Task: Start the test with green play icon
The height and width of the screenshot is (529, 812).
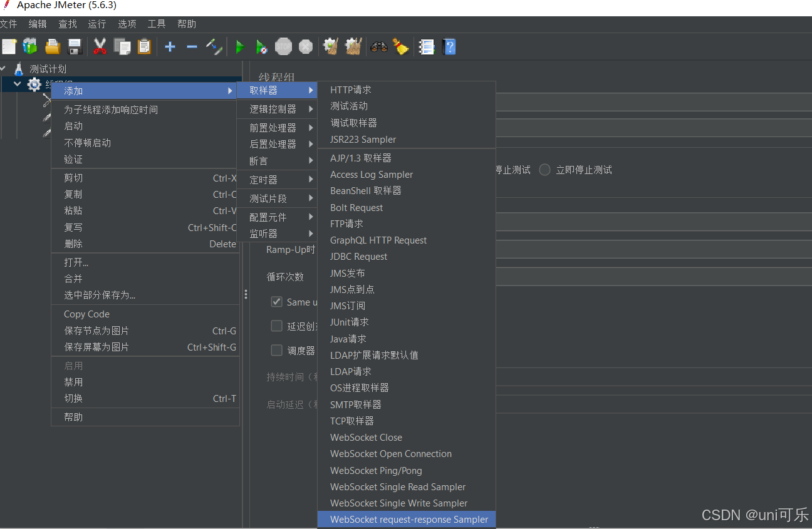Action: click(239, 46)
